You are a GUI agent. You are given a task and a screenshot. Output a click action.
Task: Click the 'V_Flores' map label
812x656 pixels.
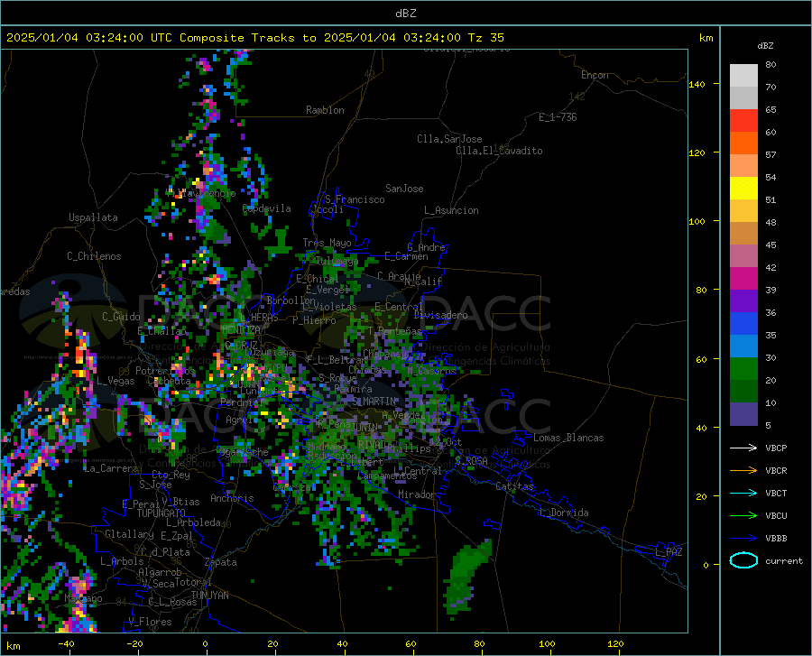point(150,622)
